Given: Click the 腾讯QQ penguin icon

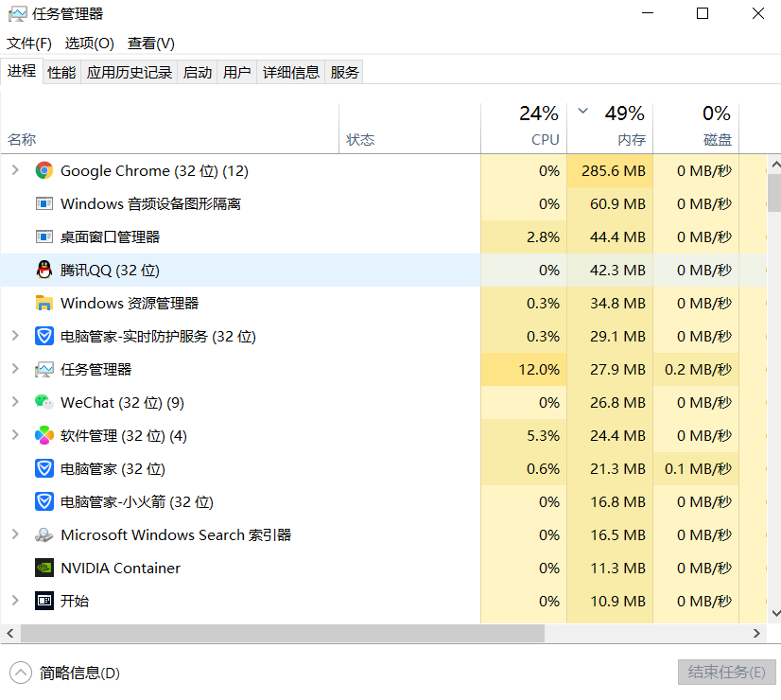Looking at the screenshot, I should point(43,270).
